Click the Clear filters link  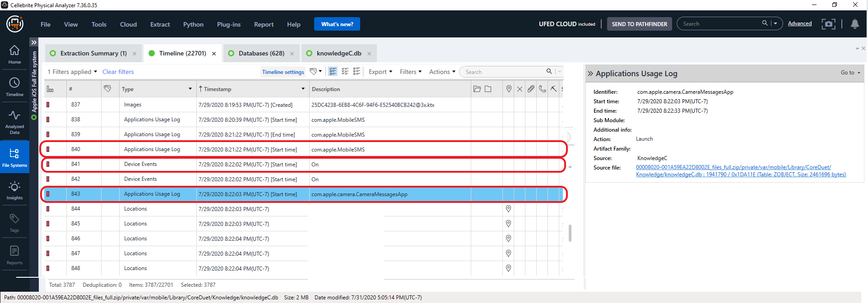(x=118, y=72)
